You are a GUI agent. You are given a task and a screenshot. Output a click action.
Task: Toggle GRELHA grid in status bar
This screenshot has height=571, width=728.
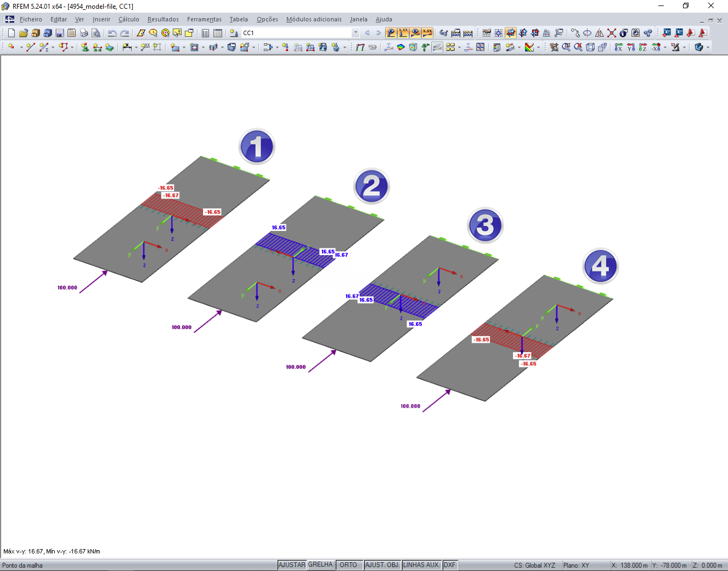point(320,565)
